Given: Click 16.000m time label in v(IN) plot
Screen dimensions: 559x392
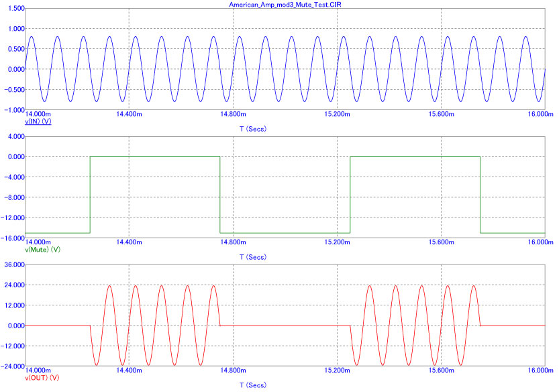Looking at the screenshot, I should click(540, 114).
